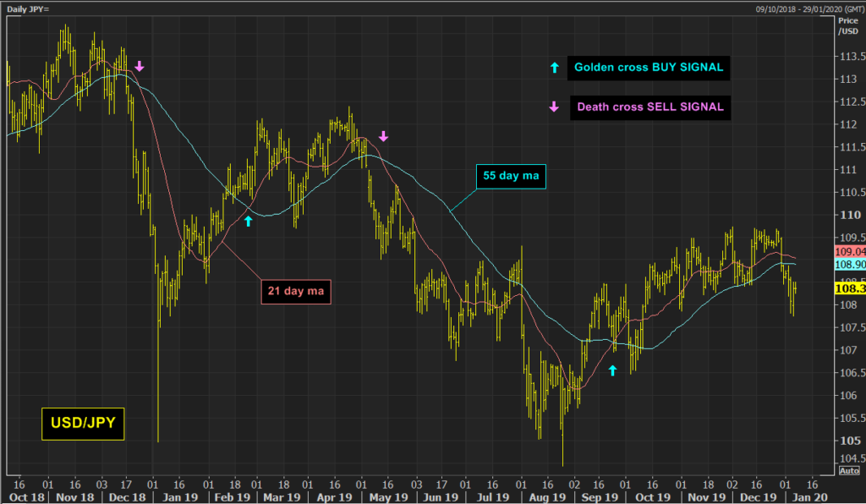Click the 55 day ma annotation box

click(511, 176)
